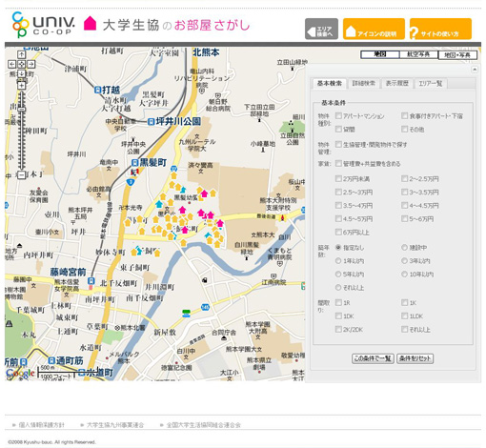Pan the map left with arrow control

[11, 64]
